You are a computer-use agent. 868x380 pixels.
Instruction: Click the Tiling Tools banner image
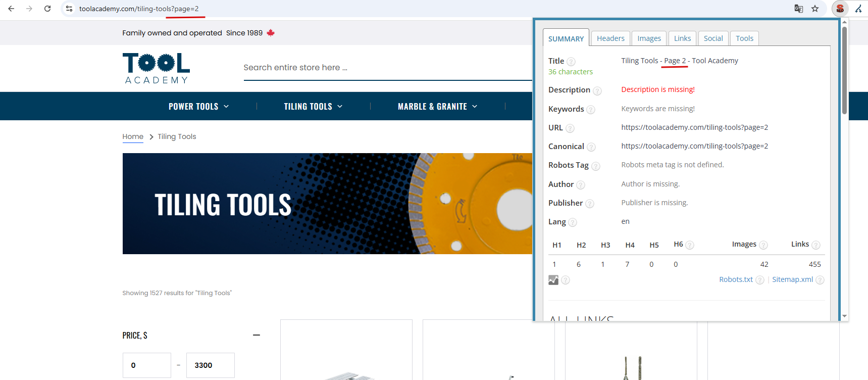coord(327,204)
